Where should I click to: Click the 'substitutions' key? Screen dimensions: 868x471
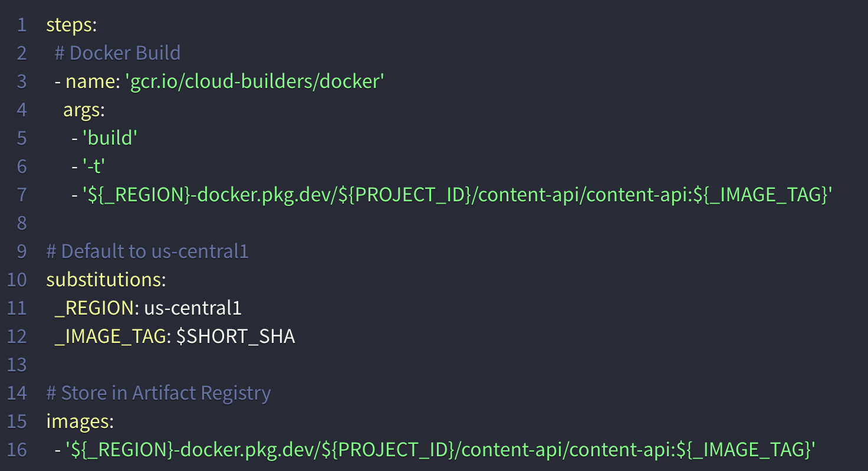(x=104, y=280)
